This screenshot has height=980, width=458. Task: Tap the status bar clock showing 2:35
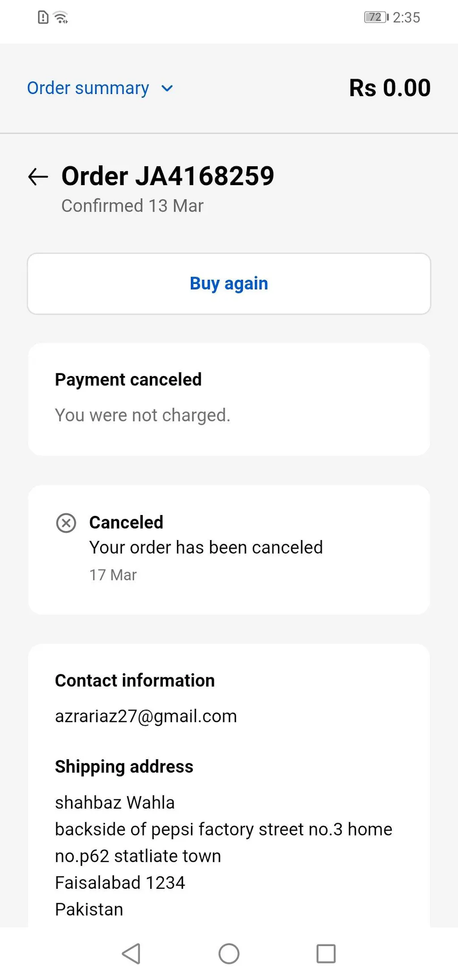[x=407, y=17]
